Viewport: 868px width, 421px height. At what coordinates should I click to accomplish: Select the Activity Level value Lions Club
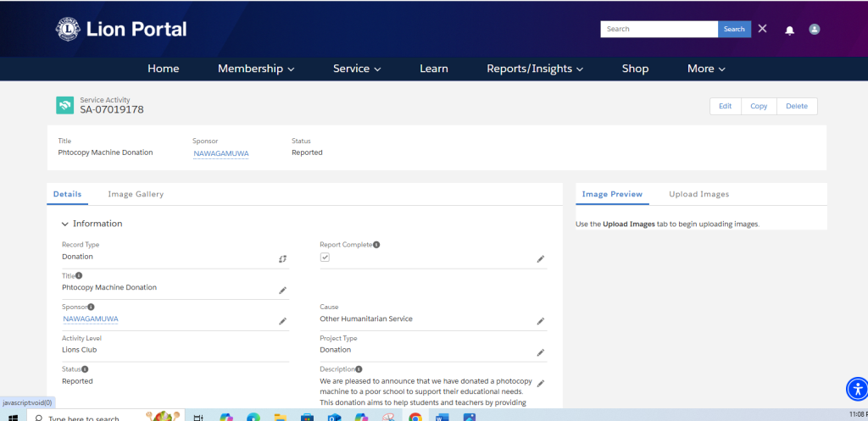pyautogui.click(x=80, y=350)
